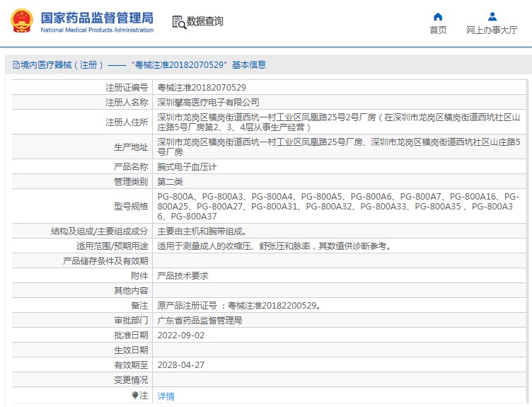Click the 数据查询 heading text
The width and height of the screenshot is (532, 407).
pos(205,21)
